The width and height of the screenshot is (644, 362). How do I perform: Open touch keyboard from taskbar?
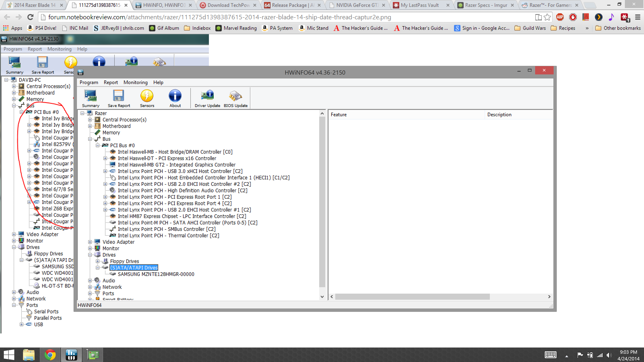550,355
